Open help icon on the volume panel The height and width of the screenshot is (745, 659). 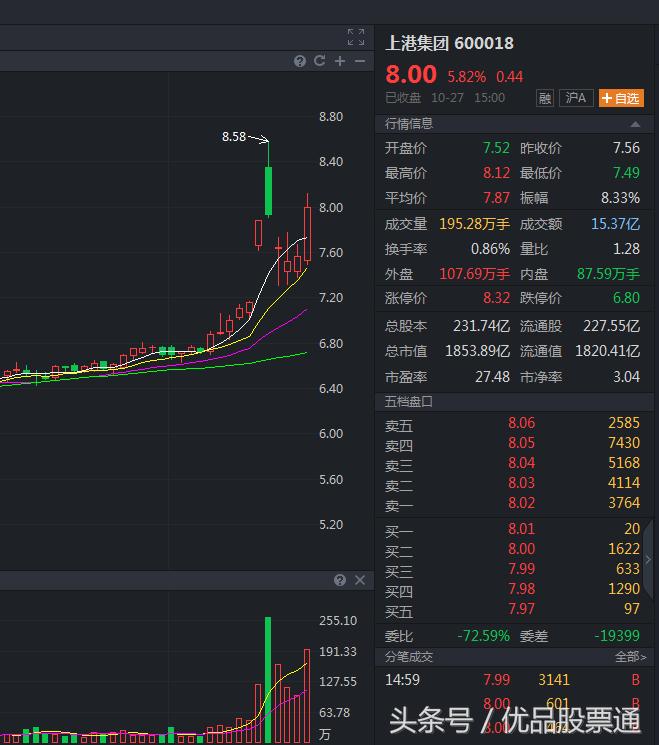(340, 580)
